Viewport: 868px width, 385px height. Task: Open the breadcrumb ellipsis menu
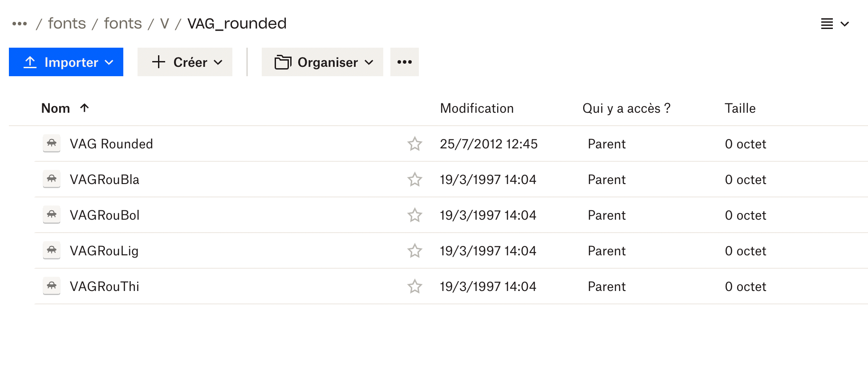pyautogui.click(x=20, y=23)
